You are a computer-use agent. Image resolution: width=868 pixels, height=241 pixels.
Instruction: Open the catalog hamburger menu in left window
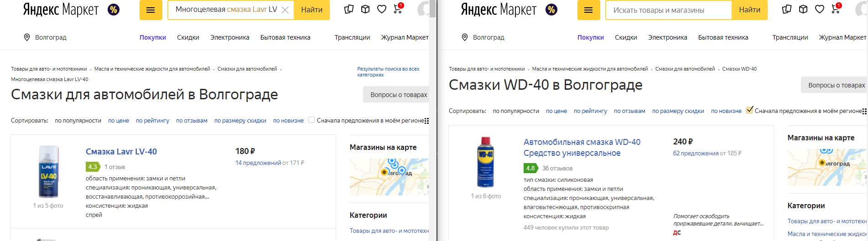(x=151, y=10)
